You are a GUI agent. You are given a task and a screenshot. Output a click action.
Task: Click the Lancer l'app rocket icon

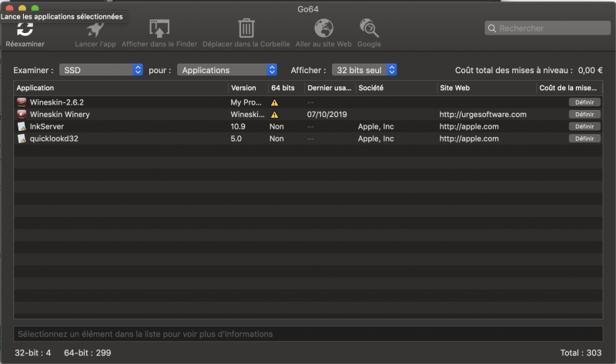click(95, 29)
